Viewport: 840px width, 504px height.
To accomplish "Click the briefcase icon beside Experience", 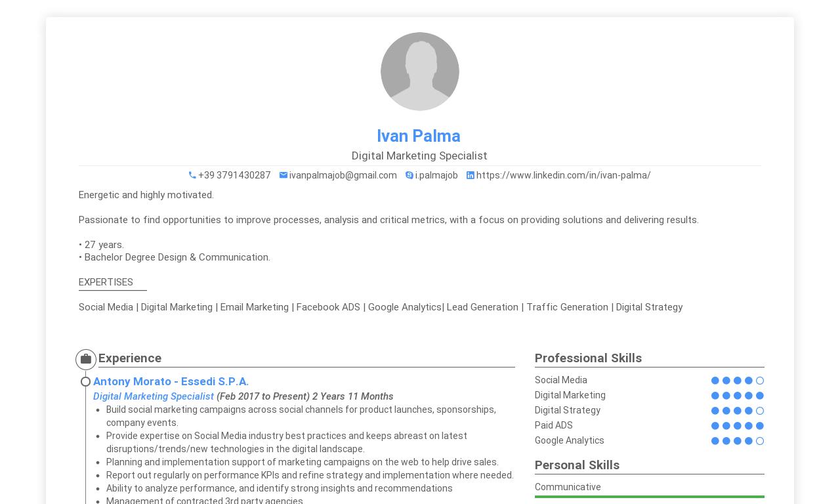I will pos(86,359).
